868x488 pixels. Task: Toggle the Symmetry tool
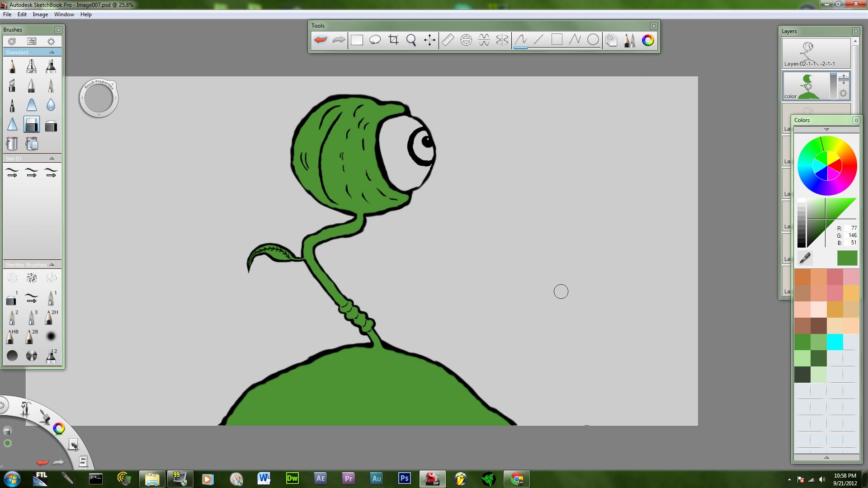click(x=502, y=40)
